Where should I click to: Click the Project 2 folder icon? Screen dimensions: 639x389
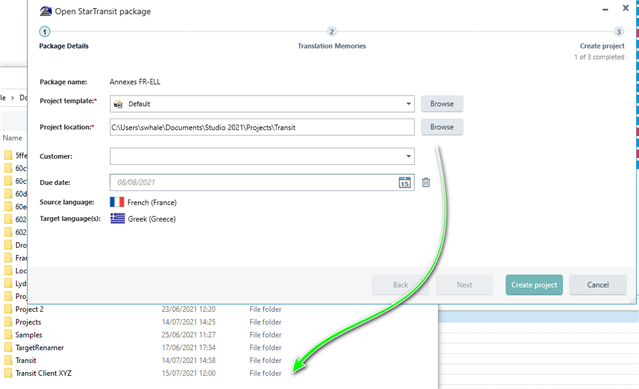(8, 309)
